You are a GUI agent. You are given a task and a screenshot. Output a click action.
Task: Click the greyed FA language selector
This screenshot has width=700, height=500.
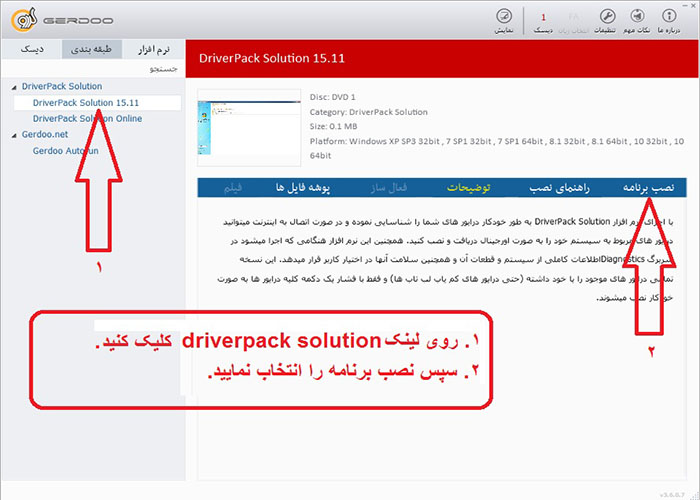click(x=574, y=22)
